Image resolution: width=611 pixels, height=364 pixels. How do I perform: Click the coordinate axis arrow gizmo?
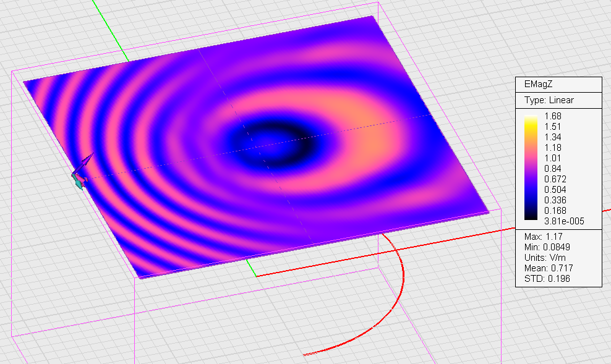point(82,171)
